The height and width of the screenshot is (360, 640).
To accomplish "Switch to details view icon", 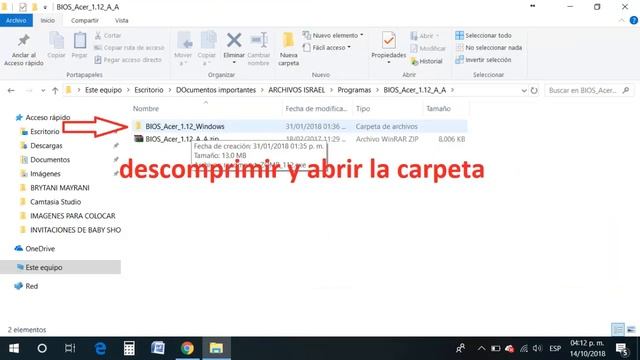I will pos(618,329).
